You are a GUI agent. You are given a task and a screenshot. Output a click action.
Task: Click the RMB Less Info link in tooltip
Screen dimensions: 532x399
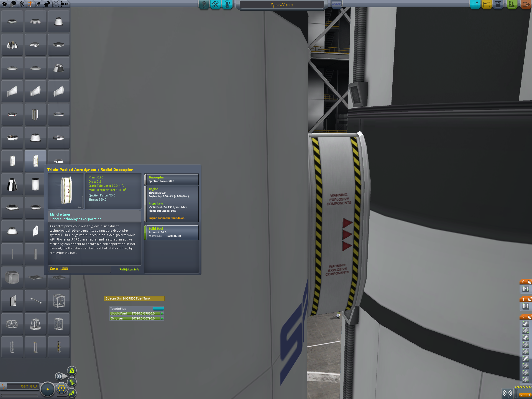pyautogui.click(x=129, y=269)
